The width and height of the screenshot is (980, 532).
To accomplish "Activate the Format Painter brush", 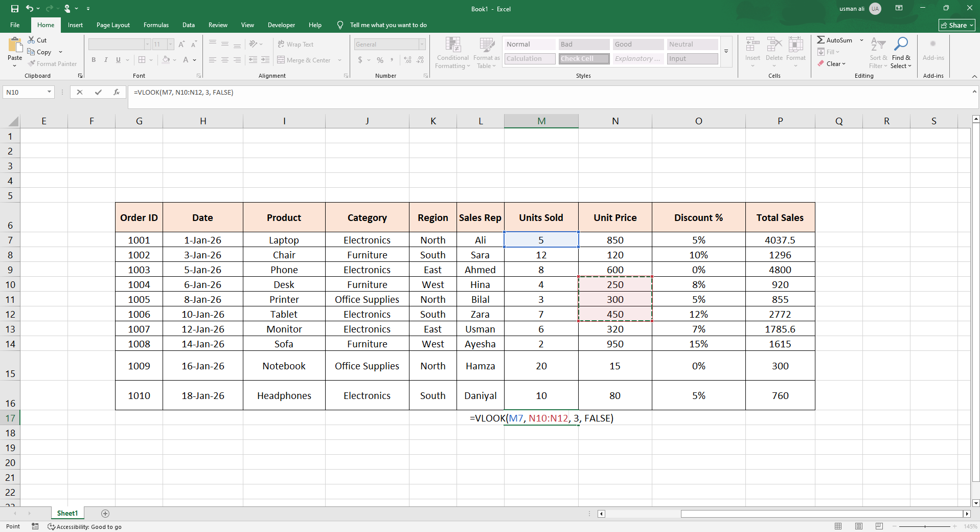I will point(53,63).
